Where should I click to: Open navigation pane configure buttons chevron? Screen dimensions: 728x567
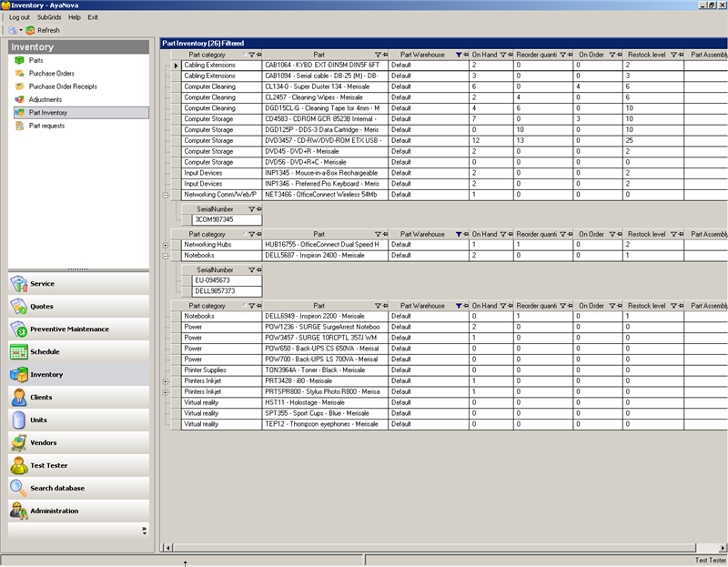pos(145,531)
